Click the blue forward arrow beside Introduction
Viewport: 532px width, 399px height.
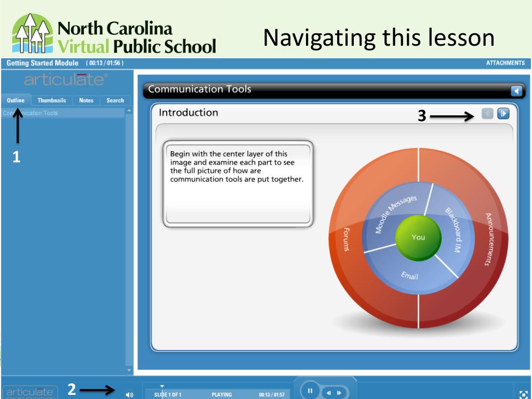[x=503, y=113]
